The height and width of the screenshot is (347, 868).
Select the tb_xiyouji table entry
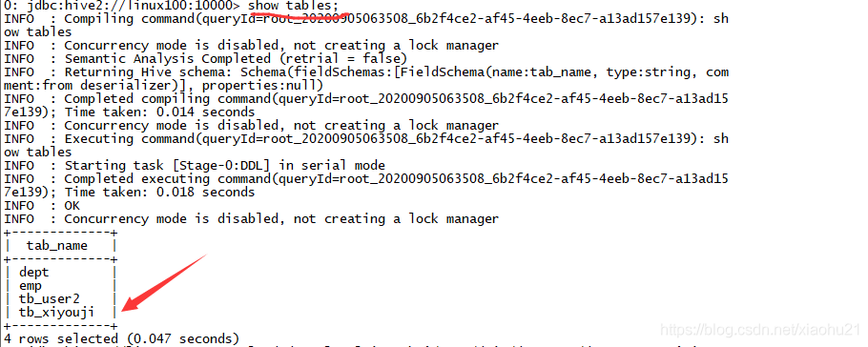[56, 313]
